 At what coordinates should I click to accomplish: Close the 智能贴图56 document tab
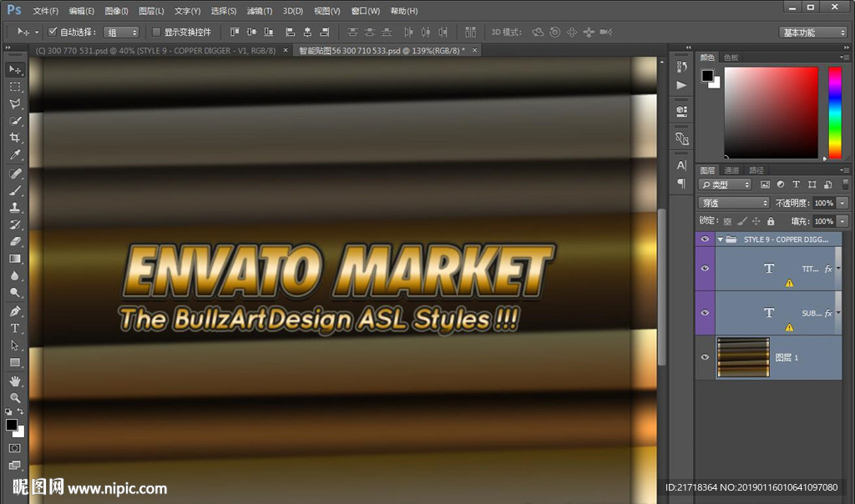(x=474, y=50)
